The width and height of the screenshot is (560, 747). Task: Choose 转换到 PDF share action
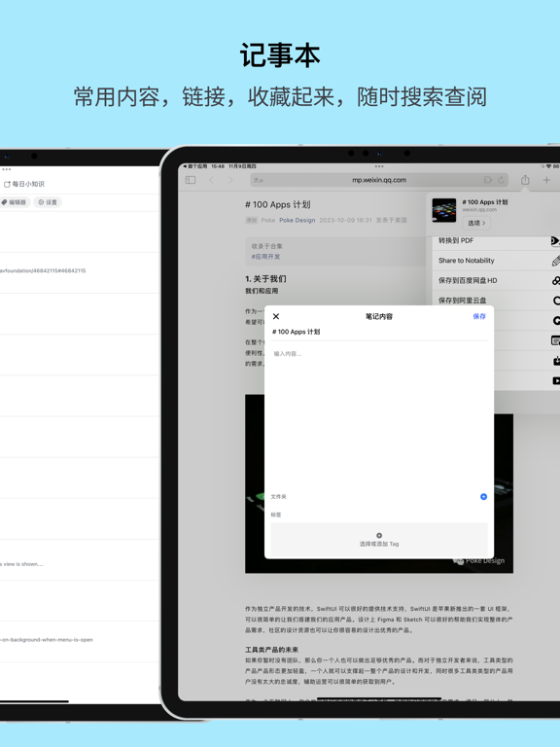pos(495,240)
